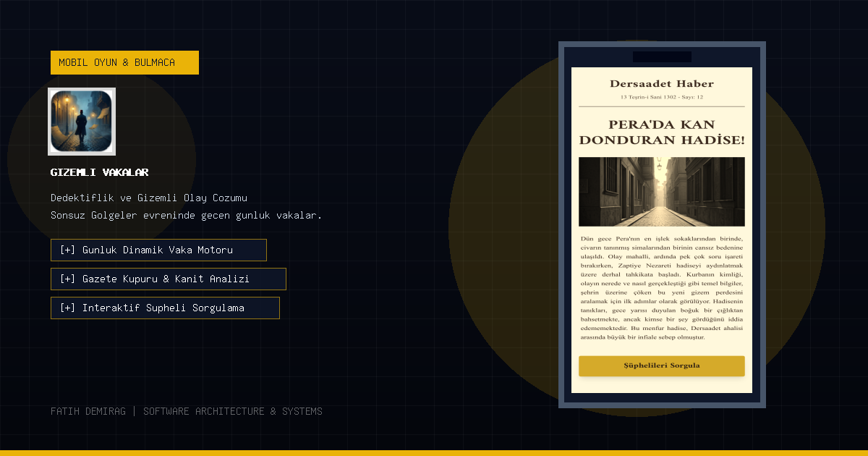The height and width of the screenshot is (456, 868).
Task: Click the SOFTWARE ARCHITECTURE & SYSTEMS footer text
Action: tap(233, 411)
